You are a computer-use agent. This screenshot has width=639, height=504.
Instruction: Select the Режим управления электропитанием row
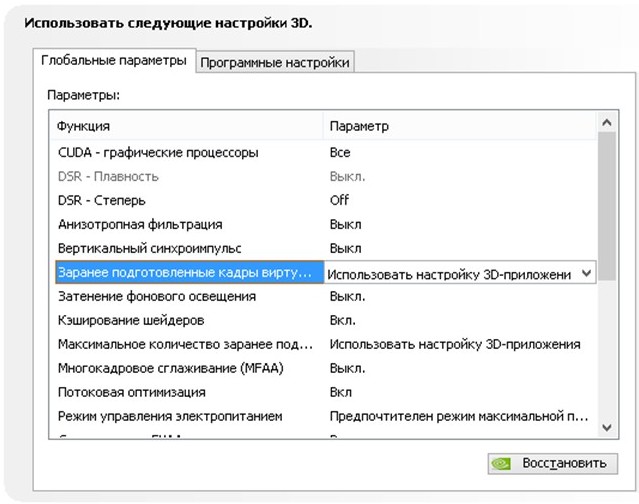click(x=324, y=416)
